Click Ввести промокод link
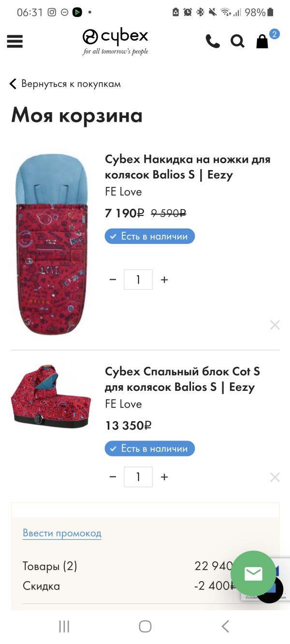290x644 pixels. (x=62, y=533)
